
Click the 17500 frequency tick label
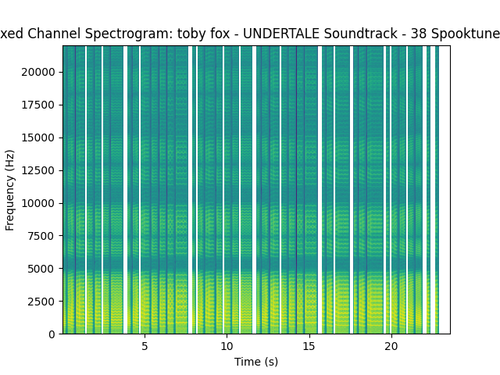[38, 105]
